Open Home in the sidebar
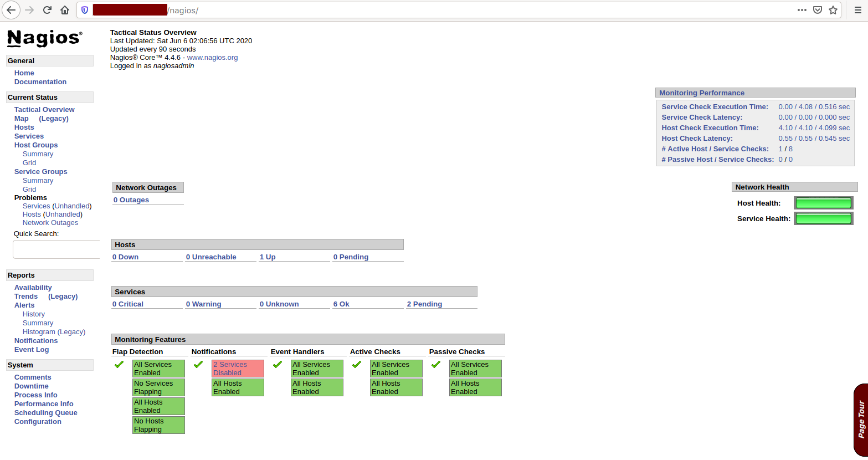Viewport: 868px width, 460px height. [x=24, y=73]
